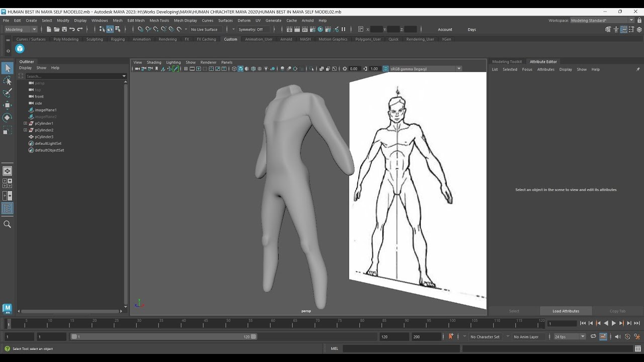Redo the action via toolbar arrow
Viewport: 644px width, 362px height.
tap(80, 29)
